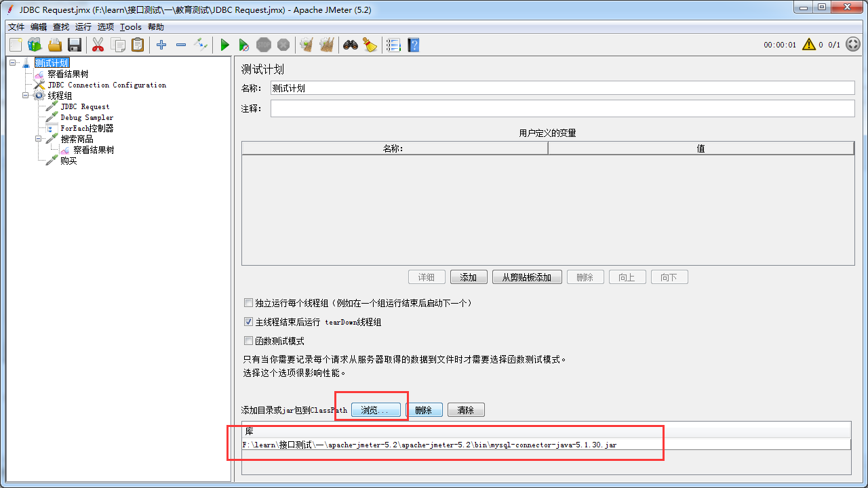Reset search with the yellow brush icon
868x488 pixels.
(x=370, y=45)
